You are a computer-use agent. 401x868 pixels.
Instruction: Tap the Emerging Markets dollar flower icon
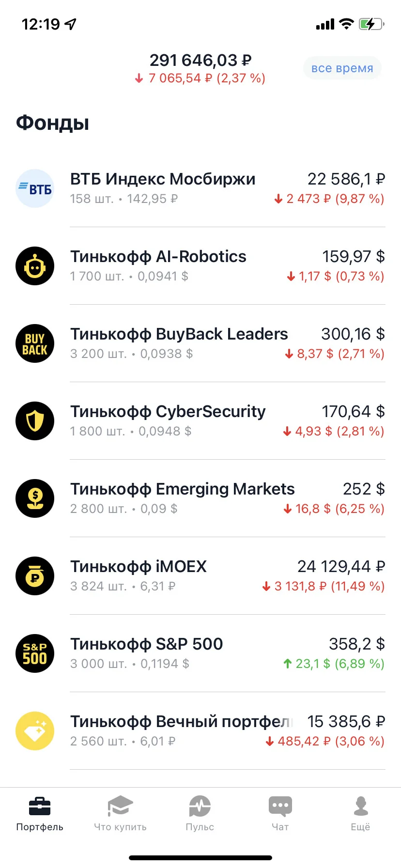click(35, 498)
